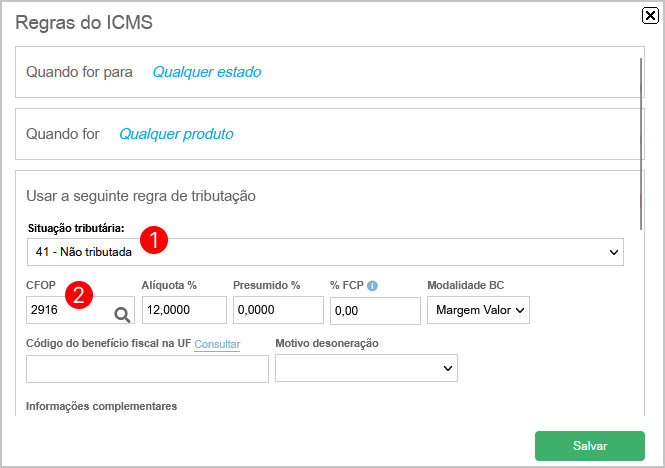Click the Código do benefício fiscal field
This screenshot has width=665, height=468.
(147, 369)
